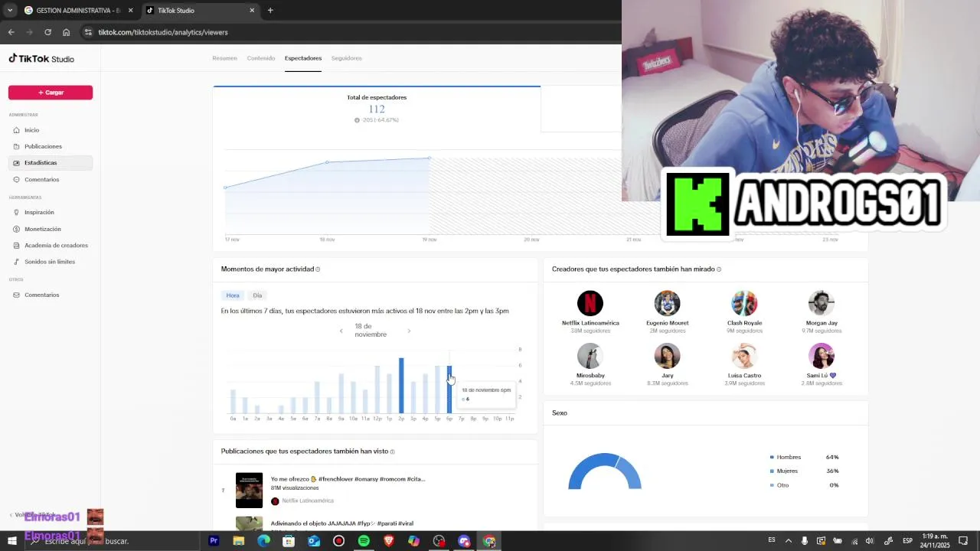Image resolution: width=980 pixels, height=551 pixels.
Task: Open Jary creator avatar
Action: pos(668,356)
